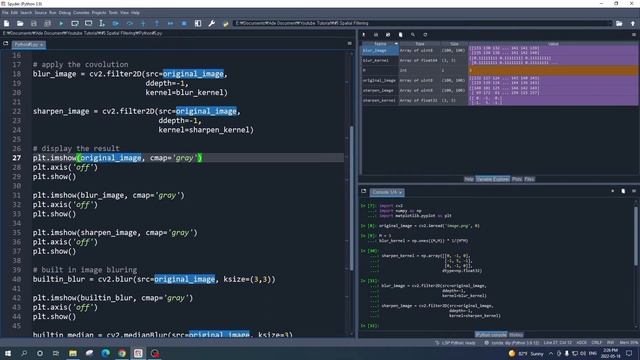Open the Edit menu
Image resolution: width=640 pixels, height=360 pixels.
(x=15, y=13)
